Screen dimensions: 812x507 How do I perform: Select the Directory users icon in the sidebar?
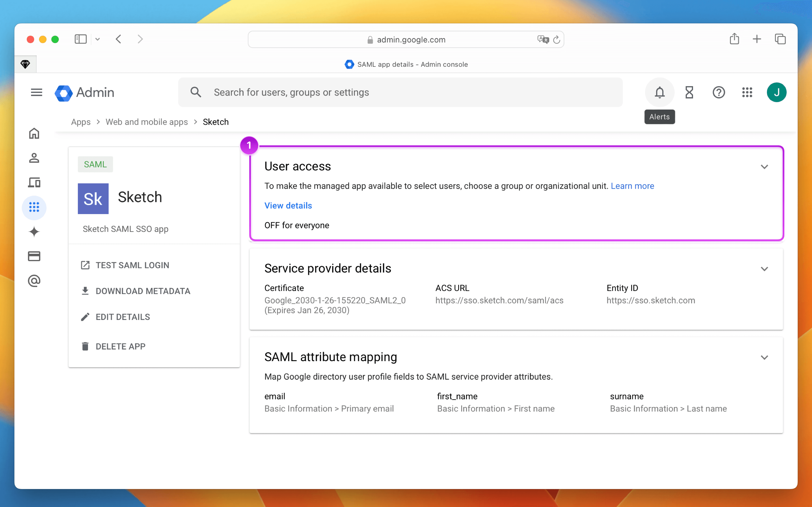[34, 158]
